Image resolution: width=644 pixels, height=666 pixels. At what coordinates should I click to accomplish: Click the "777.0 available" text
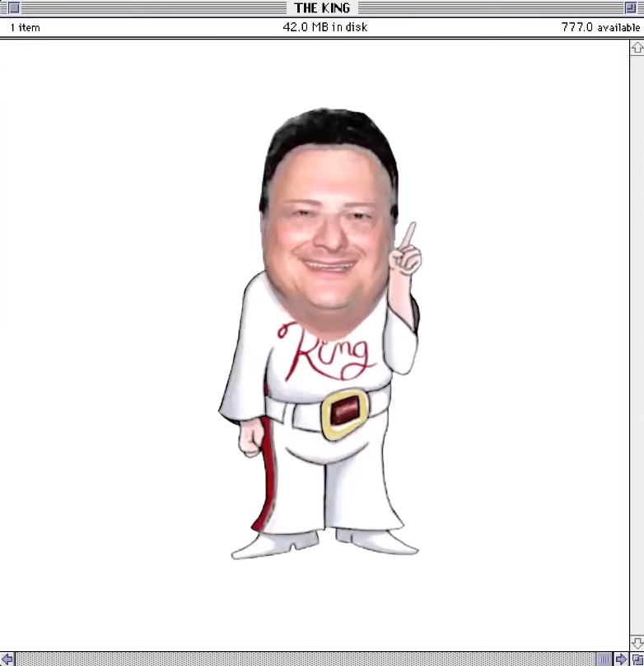point(600,27)
